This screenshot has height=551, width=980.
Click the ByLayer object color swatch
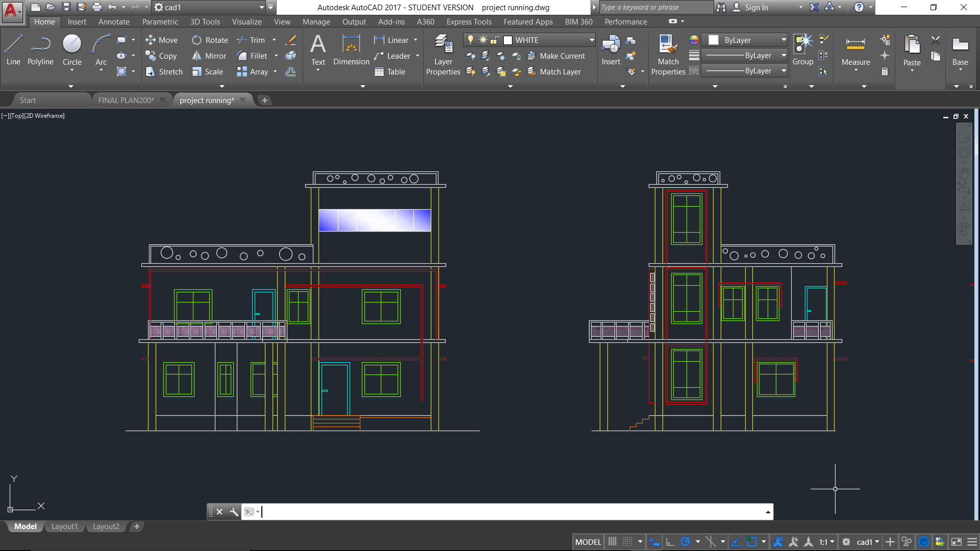(714, 40)
